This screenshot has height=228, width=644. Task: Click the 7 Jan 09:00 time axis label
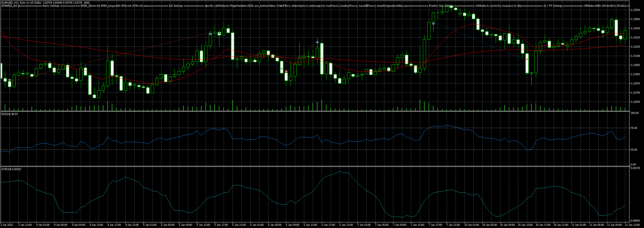point(400,225)
